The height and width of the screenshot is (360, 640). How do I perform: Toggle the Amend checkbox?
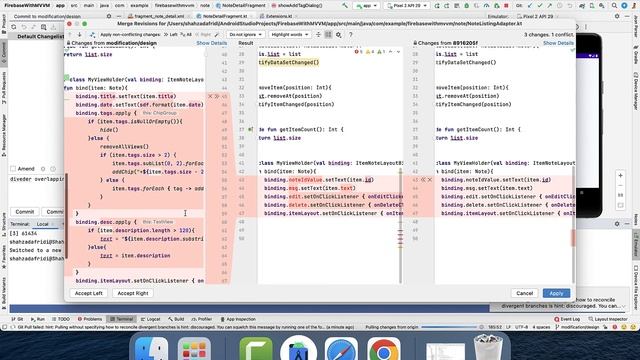point(13,169)
